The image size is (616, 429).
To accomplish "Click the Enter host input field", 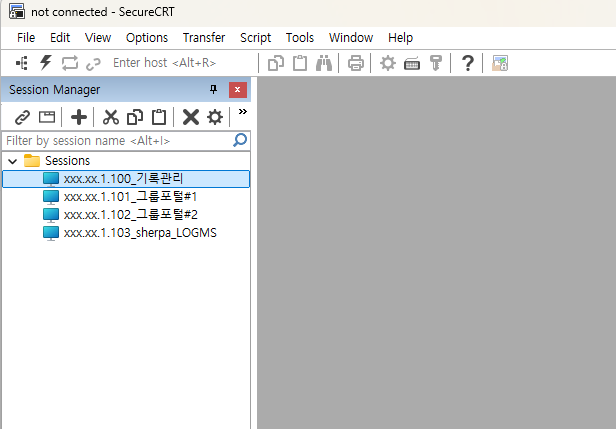I will click(x=183, y=63).
